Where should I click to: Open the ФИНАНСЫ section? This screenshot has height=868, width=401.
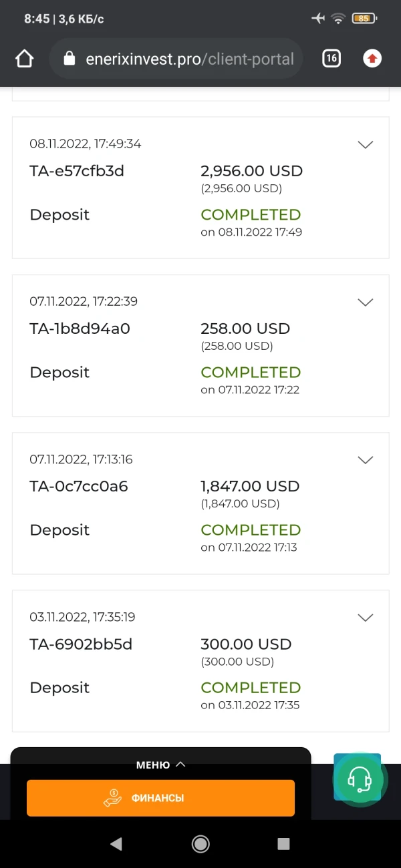[160, 798]
